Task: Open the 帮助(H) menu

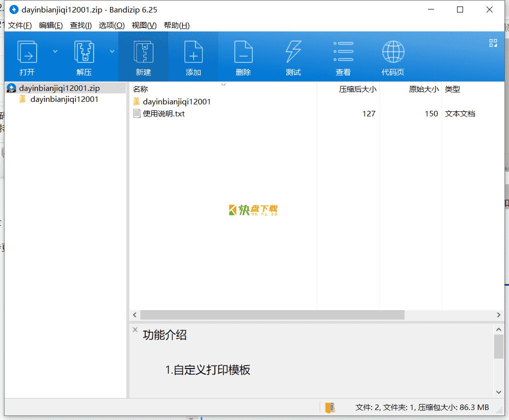Action: [x=177, y=25]
